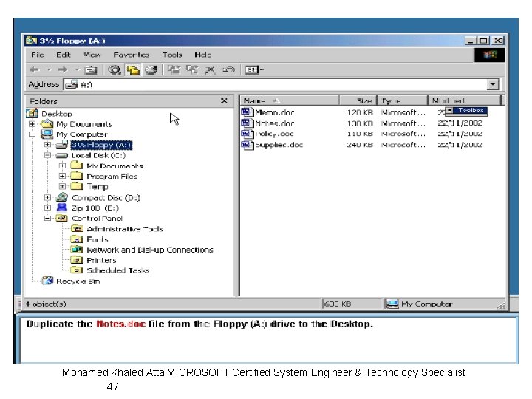Open the File menu
The height and width of the screenshot is (399, 532).
[x=38, y=55]
